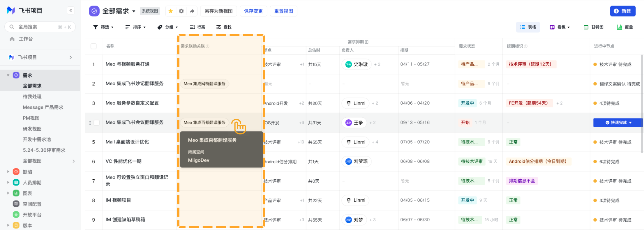Click 排期信息不全 purple tag

522,181
